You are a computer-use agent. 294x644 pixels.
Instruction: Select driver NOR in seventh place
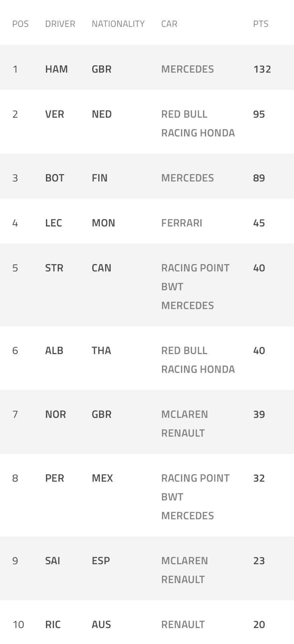tap(55, 415)
